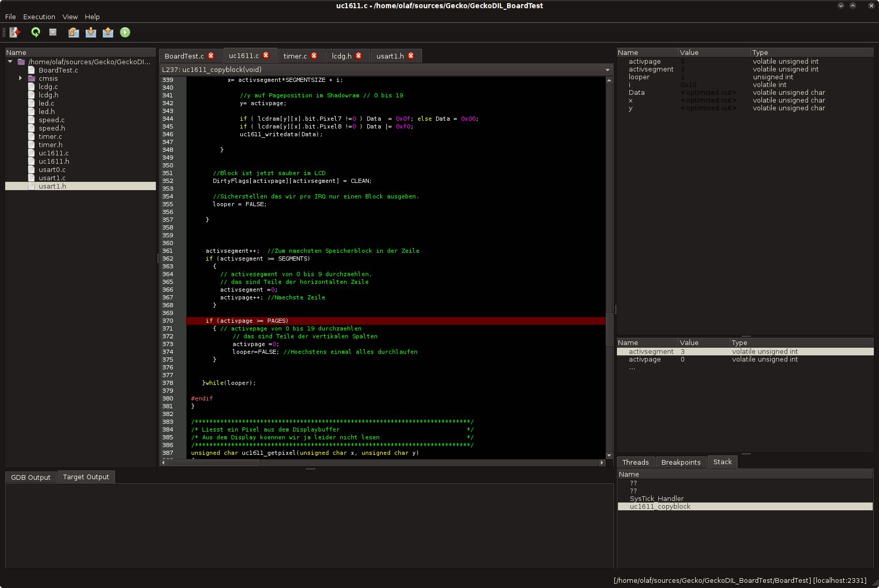Click the Step Into down-arrow icon
The image size is (879, 588).
point(91,32)
